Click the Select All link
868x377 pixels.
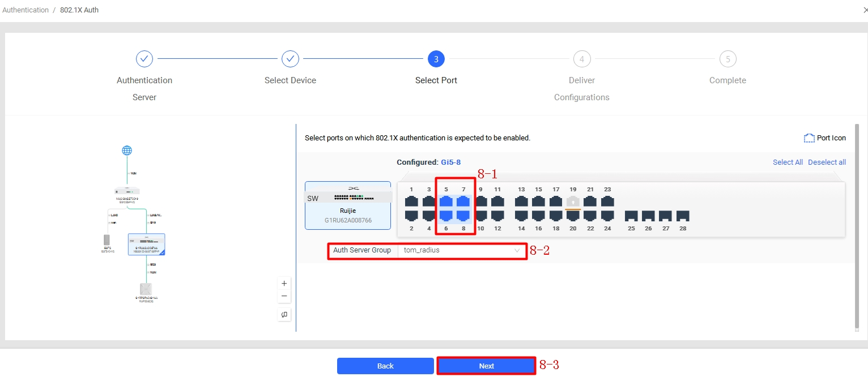click(788, 162)
